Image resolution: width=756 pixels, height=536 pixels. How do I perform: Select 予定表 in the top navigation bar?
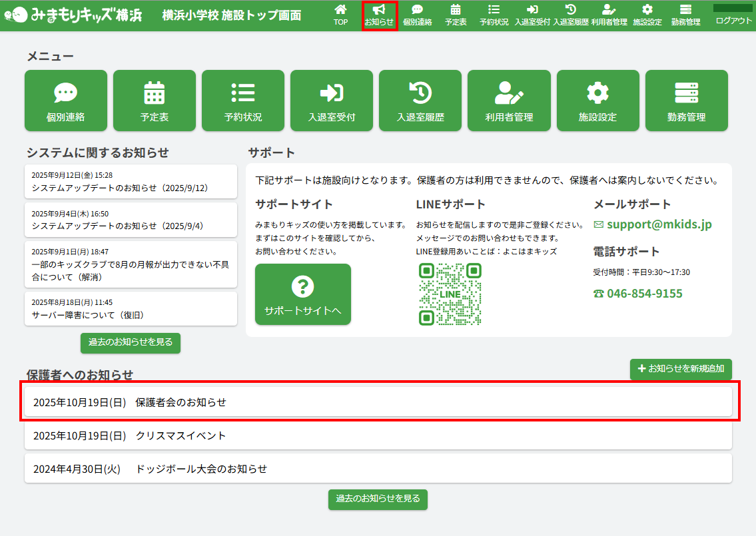pyautogui.click(x=456, y=15)
